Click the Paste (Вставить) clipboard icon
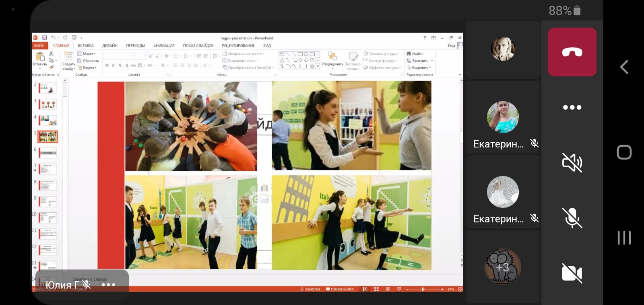The height and width of the screenshot is (305, 644). [40, 57]
